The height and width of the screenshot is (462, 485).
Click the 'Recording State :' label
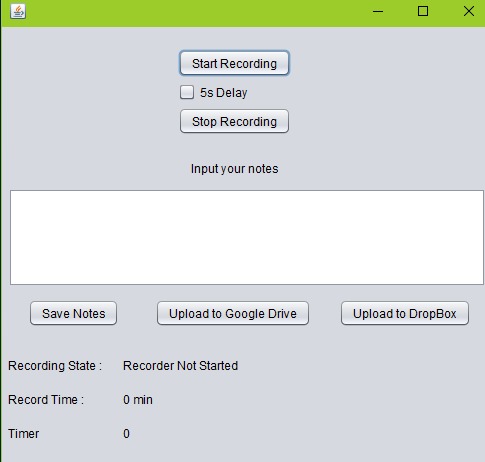(55, 366)
